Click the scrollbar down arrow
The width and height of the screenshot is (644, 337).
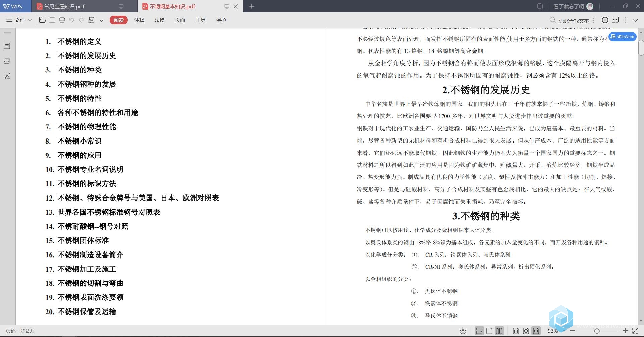point(641,321)
